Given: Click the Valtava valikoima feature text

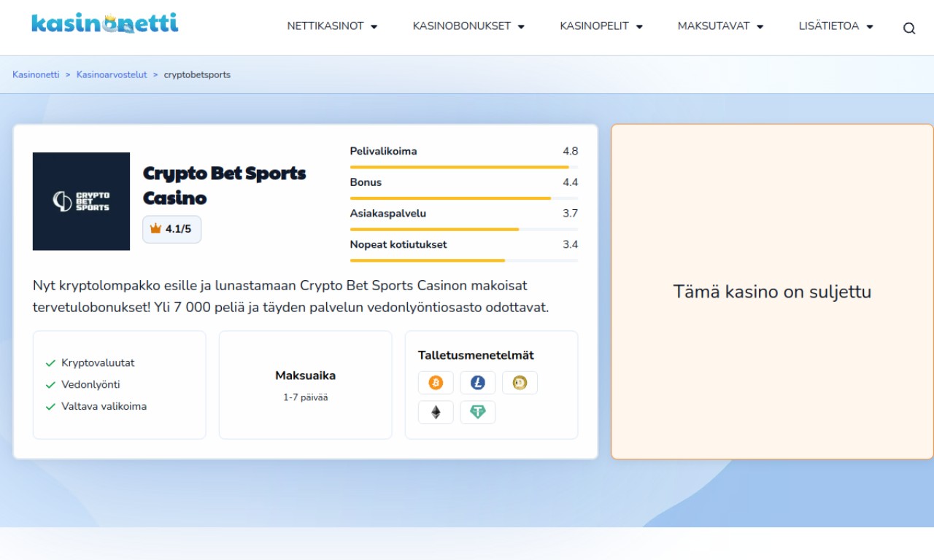Looking at the screenshot, I should click(x=104, y=407).
